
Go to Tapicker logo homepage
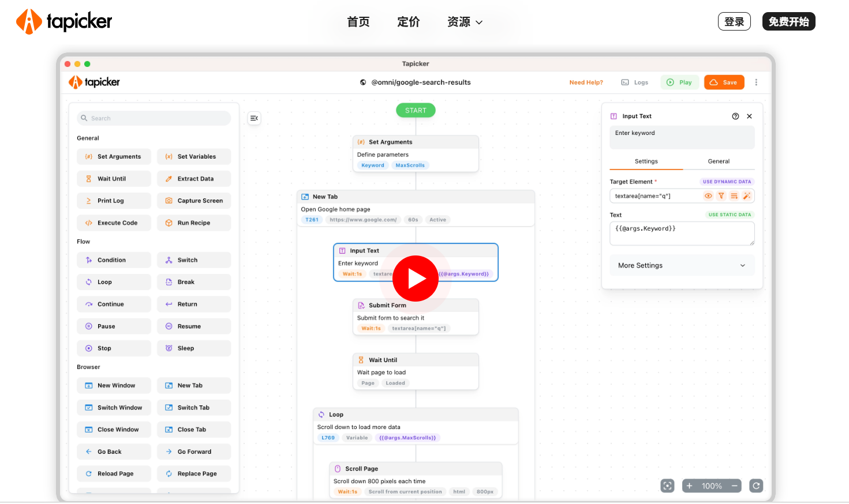point(64,22)
